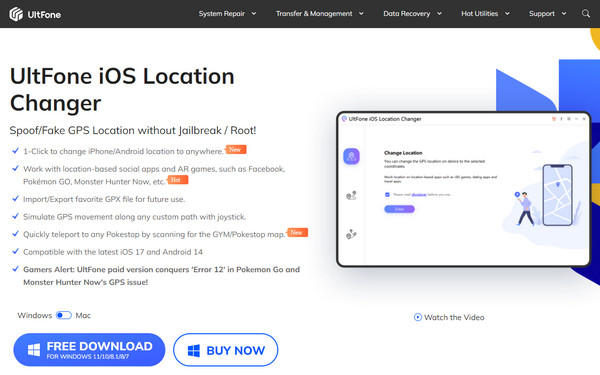Click the New badge after 'GYM/Pokestop map'

(297, 233)
